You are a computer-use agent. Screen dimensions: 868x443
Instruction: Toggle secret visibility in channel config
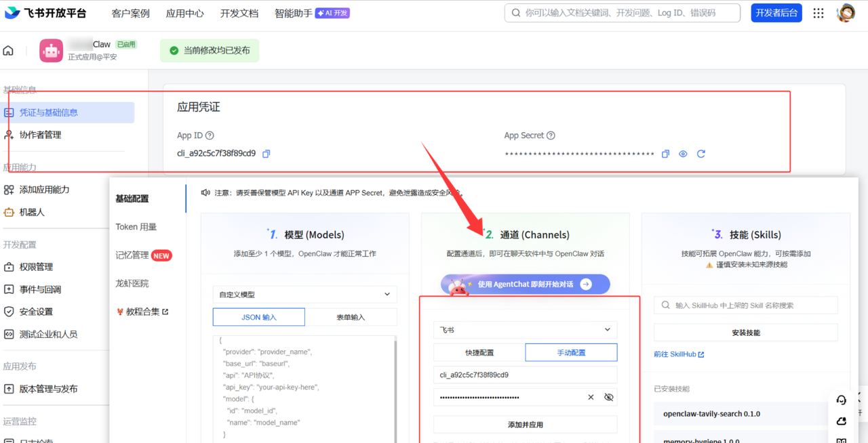[x=609, y=398]
